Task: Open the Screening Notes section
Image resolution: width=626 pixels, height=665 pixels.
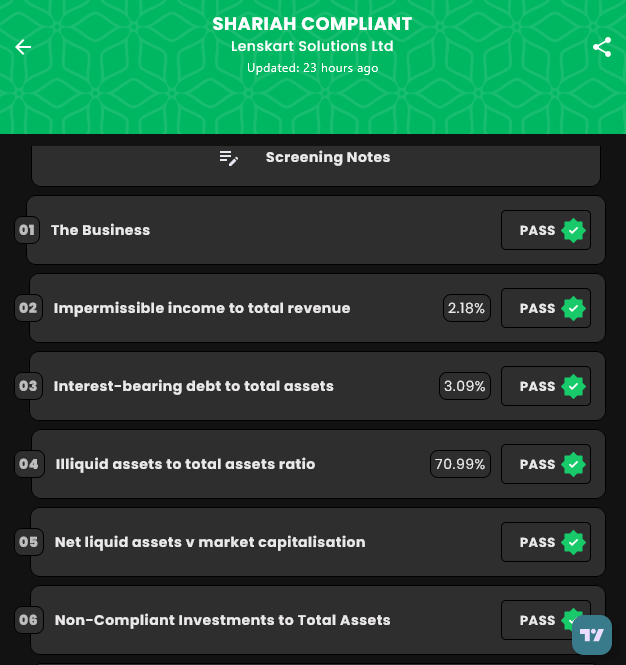Action: point(328,158)
